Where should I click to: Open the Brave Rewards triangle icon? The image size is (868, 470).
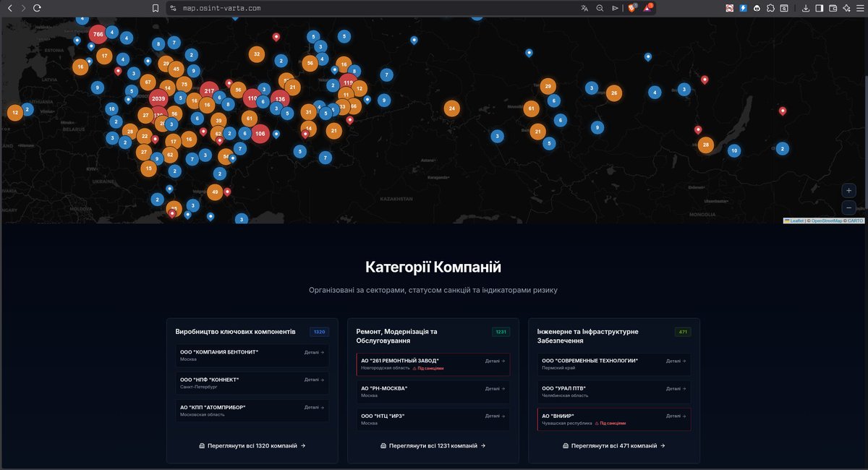[648, 8]
